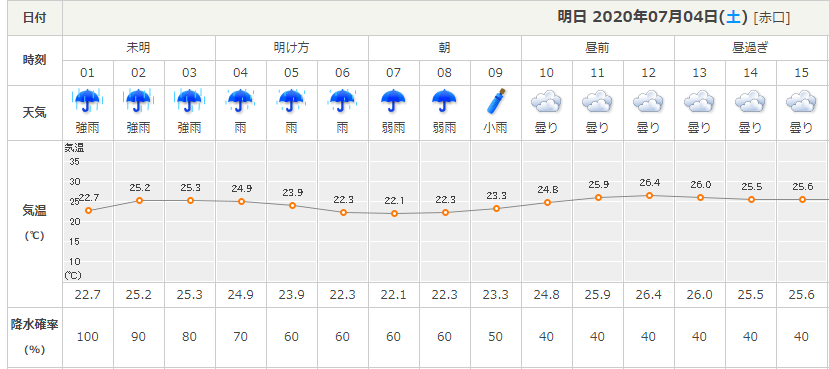The width and height of the screenshot is (829, 369).
Task: Click the cloudy icon at hour 15
Action: 802,102
